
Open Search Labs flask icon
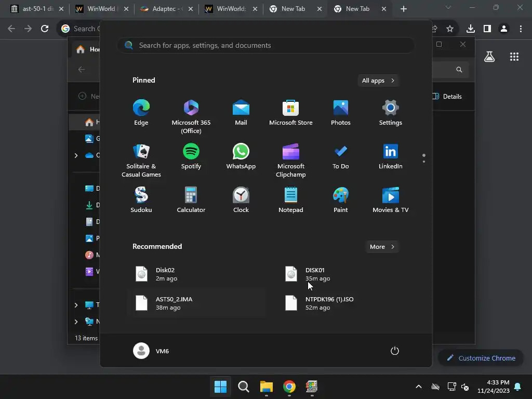(489, 57)
